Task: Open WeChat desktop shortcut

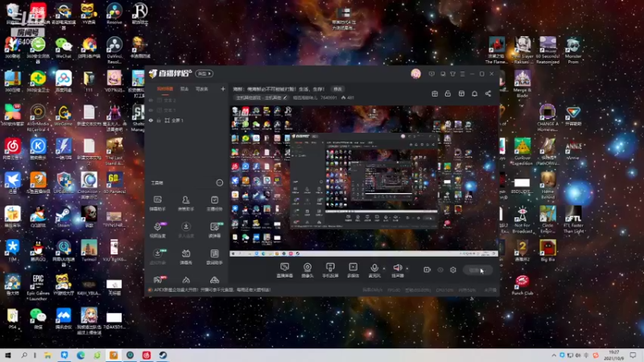Action: [64, 47]
